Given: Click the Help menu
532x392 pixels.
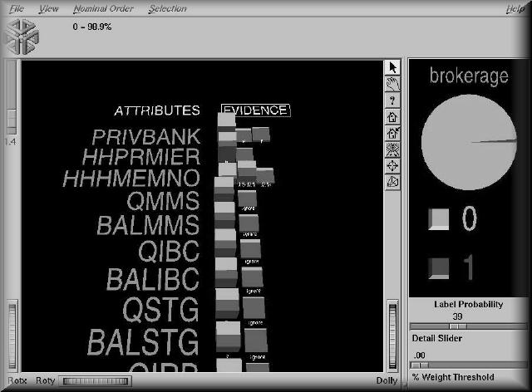Looking at the screenshot, I should (515, 8).
